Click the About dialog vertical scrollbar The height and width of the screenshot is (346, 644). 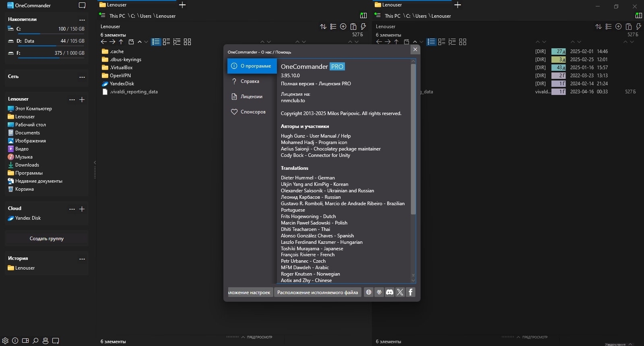[x=413, y=139]
